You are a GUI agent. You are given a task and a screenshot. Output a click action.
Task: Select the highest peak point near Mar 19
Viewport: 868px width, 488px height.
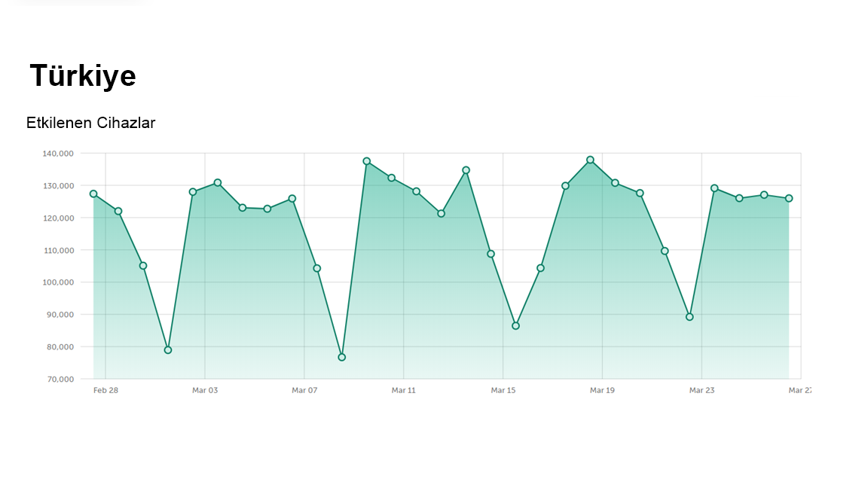click(x=590, y=160)
